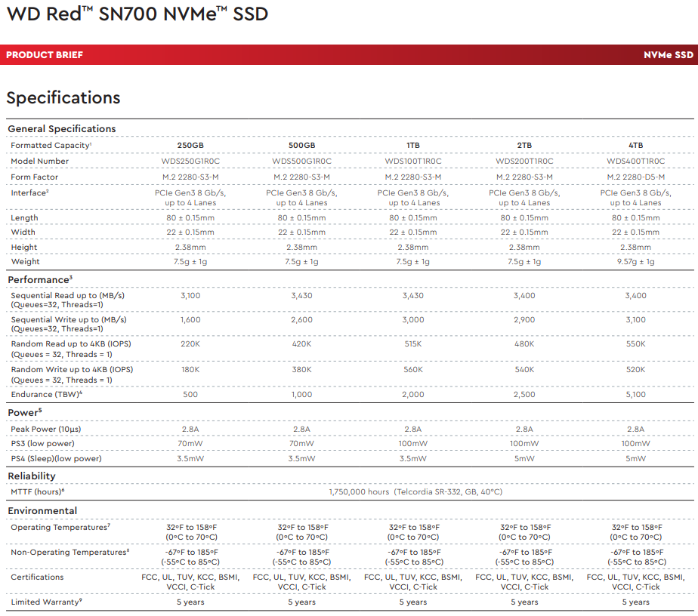
Task: Click the "Endurance (TBW)" row label
Action: [46, 394]
